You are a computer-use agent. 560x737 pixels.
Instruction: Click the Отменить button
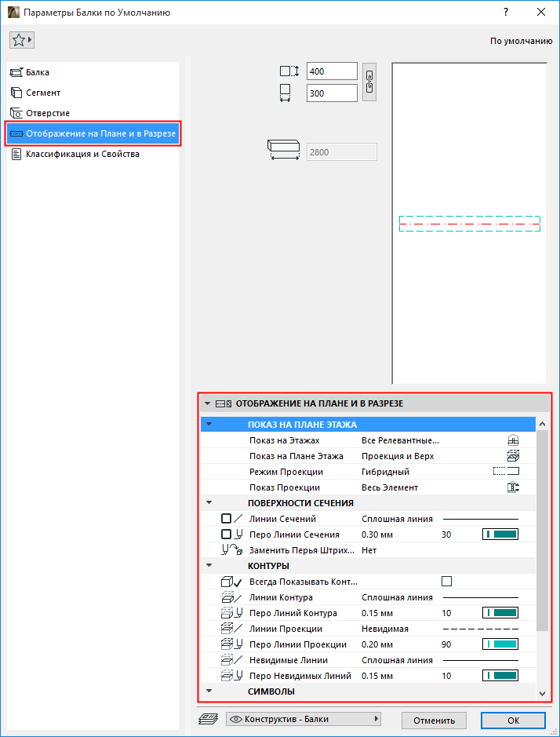tap(434, 720)
